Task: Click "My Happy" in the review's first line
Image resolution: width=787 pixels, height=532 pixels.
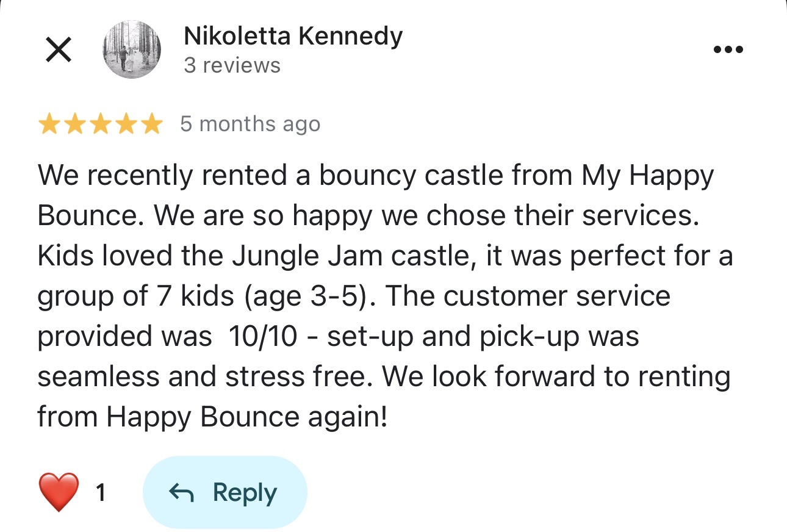Action: [647, 176]
